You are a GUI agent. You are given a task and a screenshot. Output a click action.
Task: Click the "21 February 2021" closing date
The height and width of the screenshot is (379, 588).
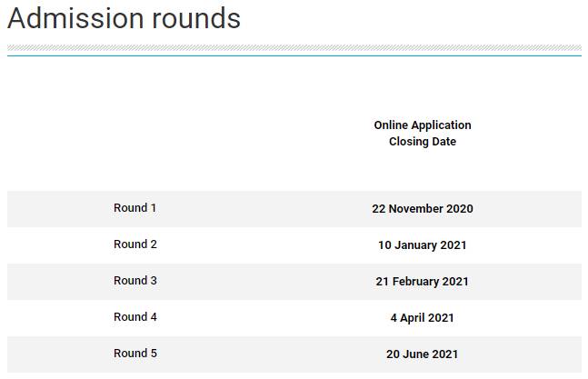[x=423, y=282]
